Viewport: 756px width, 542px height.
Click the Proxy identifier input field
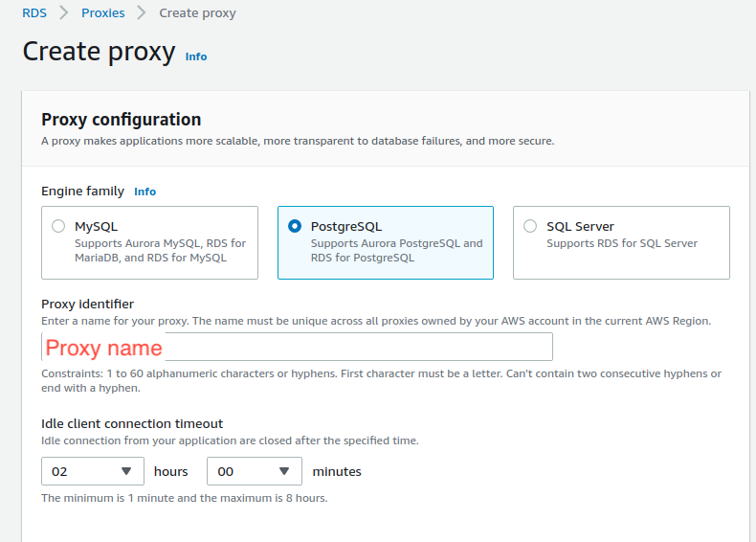pos(297,347)
